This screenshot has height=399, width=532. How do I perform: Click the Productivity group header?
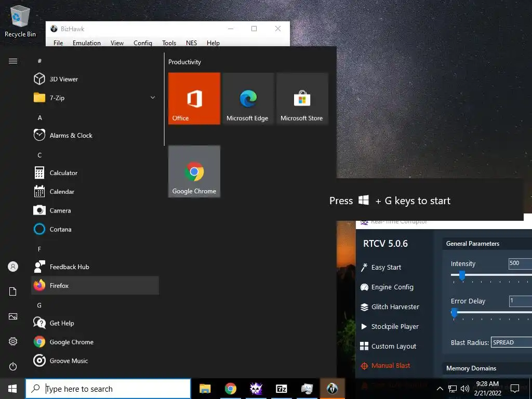(184, 62)
